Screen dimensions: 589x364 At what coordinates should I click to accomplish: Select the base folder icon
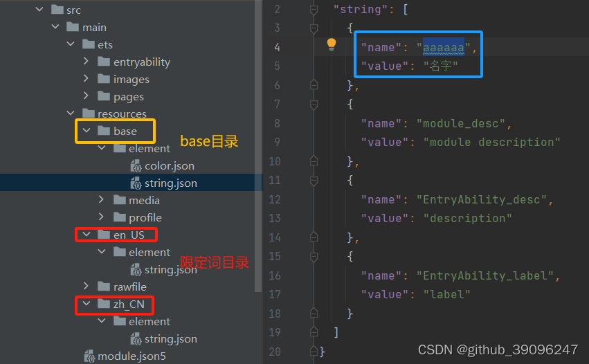[x=104, y=130]
